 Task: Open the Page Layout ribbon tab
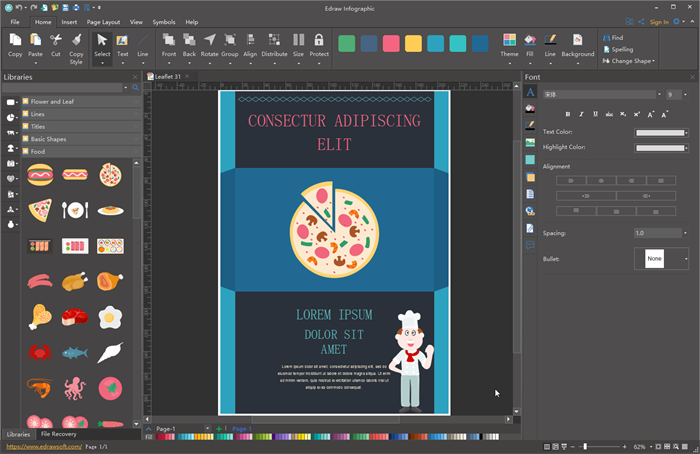point(103,21)
